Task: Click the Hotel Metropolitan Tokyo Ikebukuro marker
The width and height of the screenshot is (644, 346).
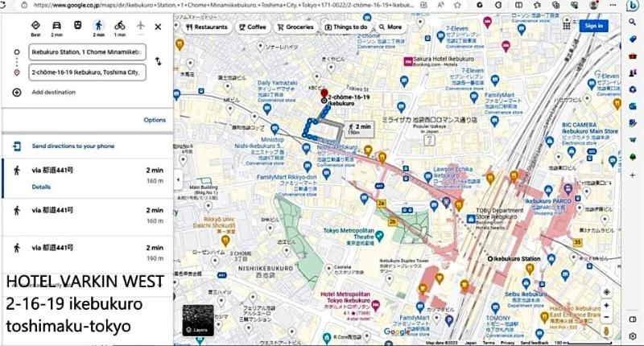Action: [376, 304]
